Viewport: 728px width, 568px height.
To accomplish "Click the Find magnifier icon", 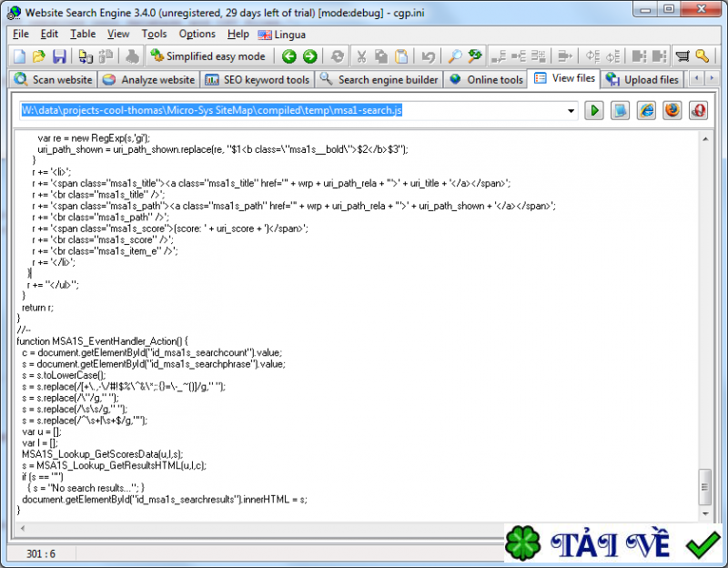I will pos(454,56).
